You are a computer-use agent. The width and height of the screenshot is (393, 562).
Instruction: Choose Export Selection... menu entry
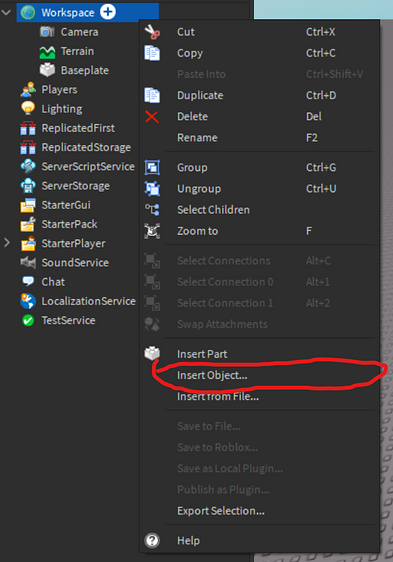point(259,511)
